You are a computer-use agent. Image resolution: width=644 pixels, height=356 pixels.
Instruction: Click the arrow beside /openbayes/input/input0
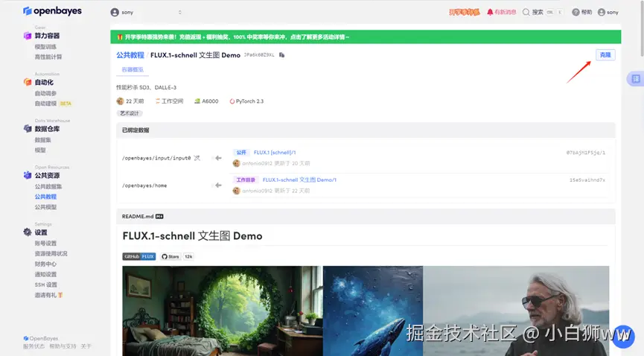pos(218,158)
